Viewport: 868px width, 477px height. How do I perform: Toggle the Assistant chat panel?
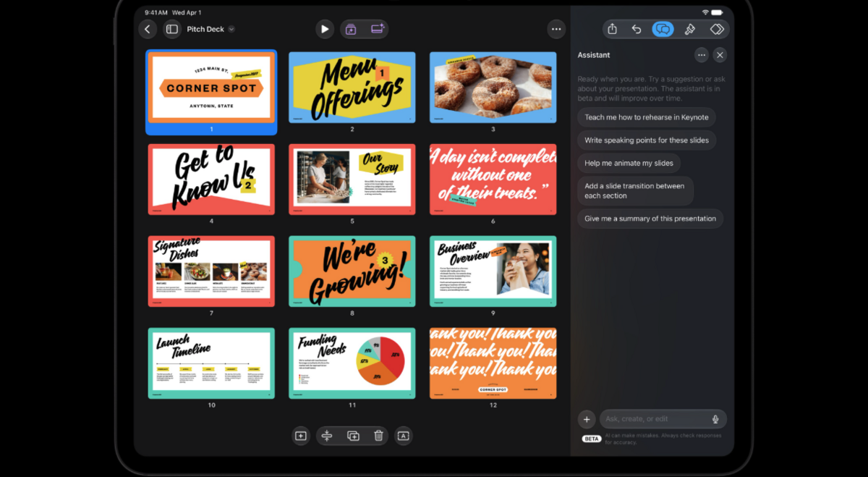click(663, 29)
